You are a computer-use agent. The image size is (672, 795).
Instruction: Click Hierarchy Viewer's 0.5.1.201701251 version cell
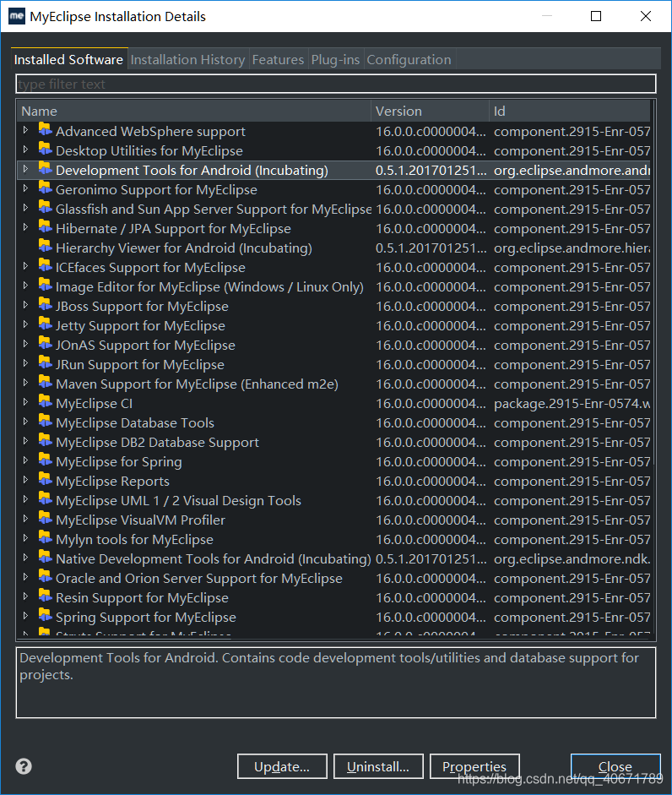pyautogui.click(x=431, y=248)
